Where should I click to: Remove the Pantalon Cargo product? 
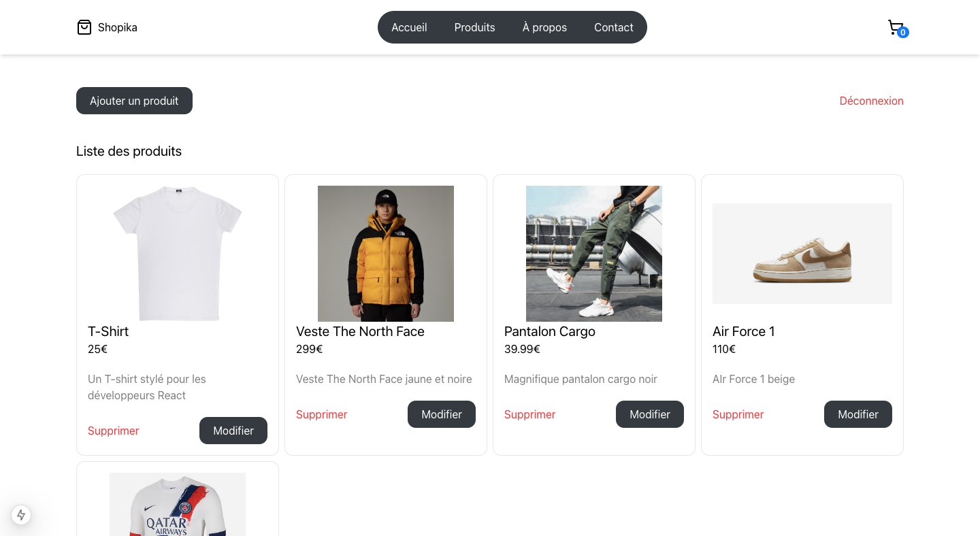pos(529,414)
